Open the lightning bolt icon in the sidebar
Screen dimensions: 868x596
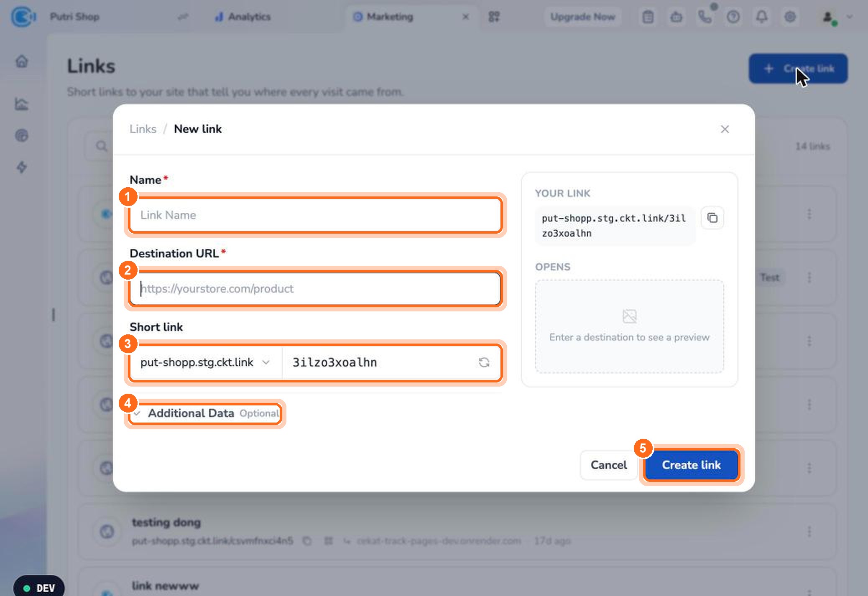(x=22, y=167)
